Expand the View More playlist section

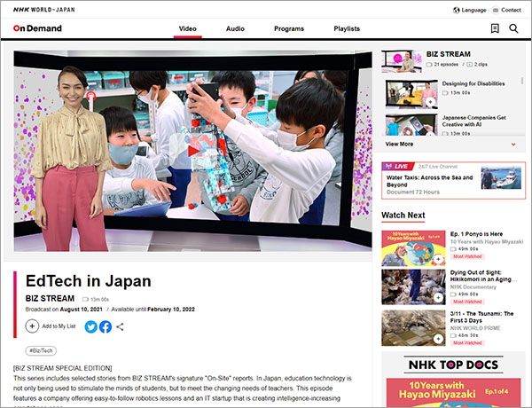coord(452,144)
